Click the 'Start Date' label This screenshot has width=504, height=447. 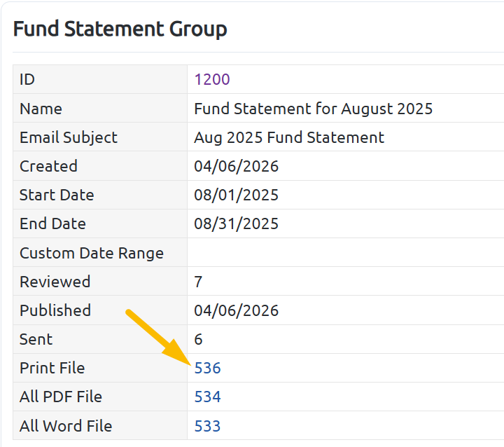(57, 195)
